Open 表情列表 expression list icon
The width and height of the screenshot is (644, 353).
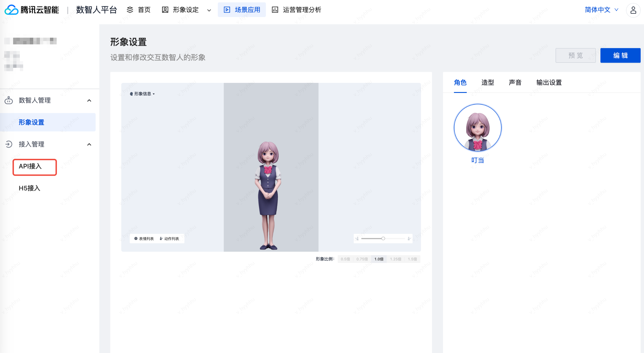[x=136, y=239]
